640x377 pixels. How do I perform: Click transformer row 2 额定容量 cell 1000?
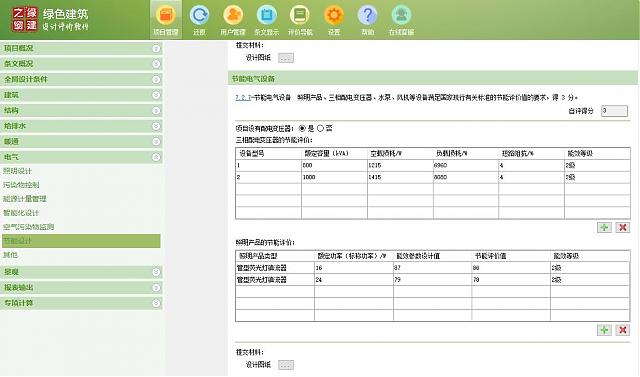(334, 177)
